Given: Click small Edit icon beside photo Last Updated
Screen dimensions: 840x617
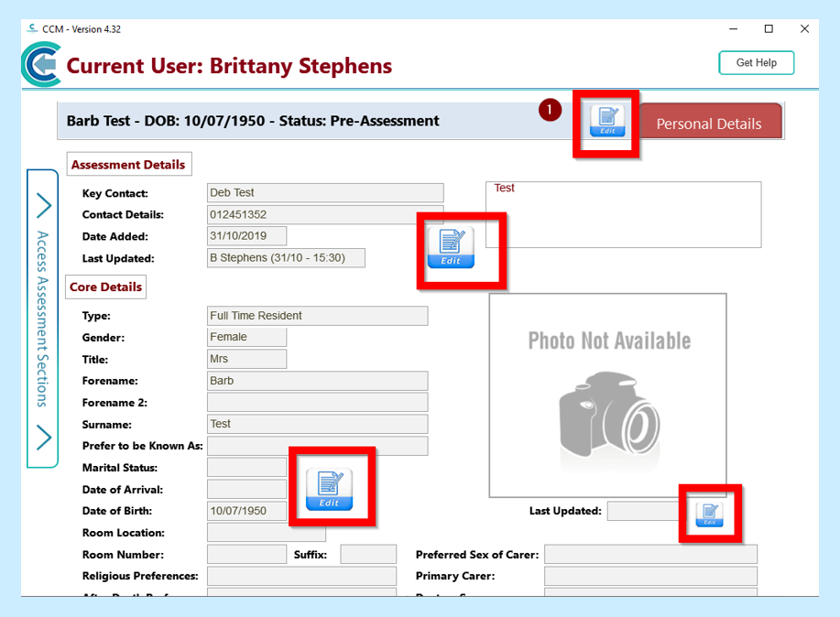Looking at the screenshot, I should tap(709, 514).
